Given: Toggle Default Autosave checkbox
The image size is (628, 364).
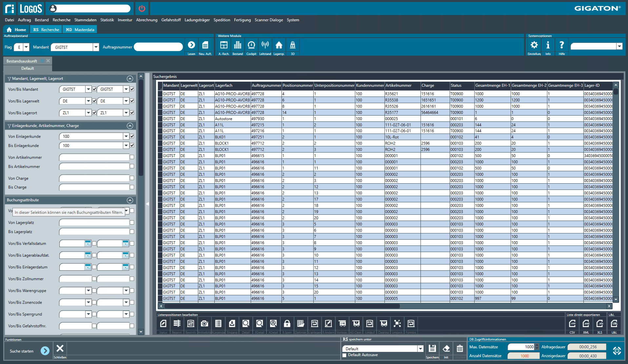Looking at the screenshot, I should [x=344, y=355].
